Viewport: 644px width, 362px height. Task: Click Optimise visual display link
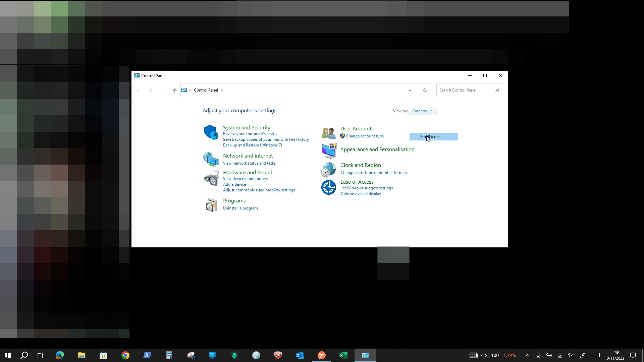361,194
